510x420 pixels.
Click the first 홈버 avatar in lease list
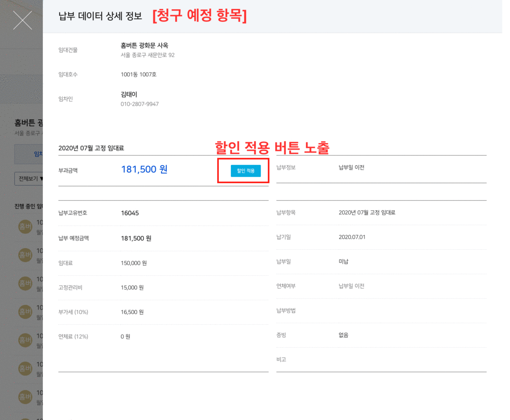tap(25, 226)
